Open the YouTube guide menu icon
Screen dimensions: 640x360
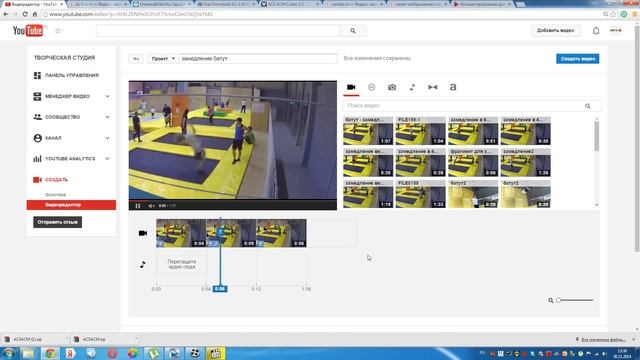(x=58, y=31)
